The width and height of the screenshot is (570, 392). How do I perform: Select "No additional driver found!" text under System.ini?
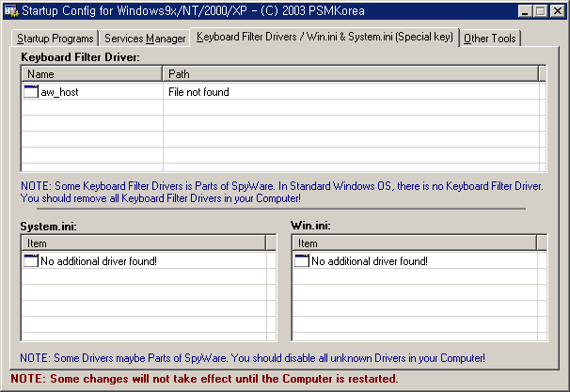pos(99,260)
